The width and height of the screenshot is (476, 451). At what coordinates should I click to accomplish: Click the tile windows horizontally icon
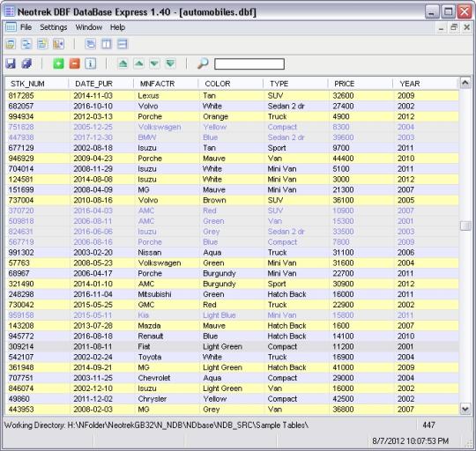(x=122, y=44)
